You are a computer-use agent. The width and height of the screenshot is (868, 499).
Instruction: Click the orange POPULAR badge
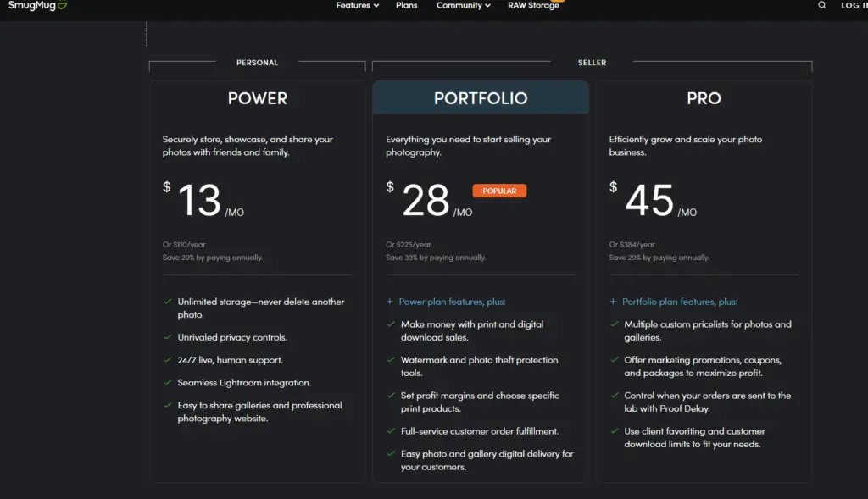[x=499, y=191]
